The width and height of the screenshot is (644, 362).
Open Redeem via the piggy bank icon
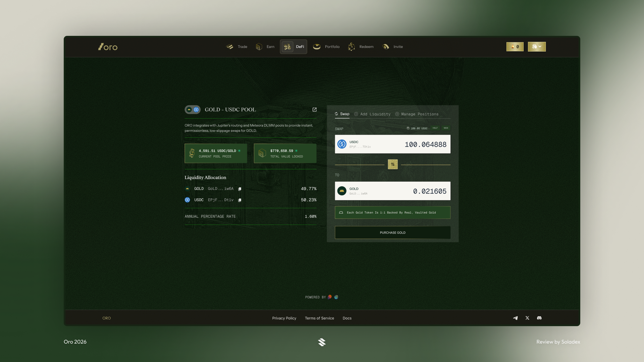click(351, 47)
